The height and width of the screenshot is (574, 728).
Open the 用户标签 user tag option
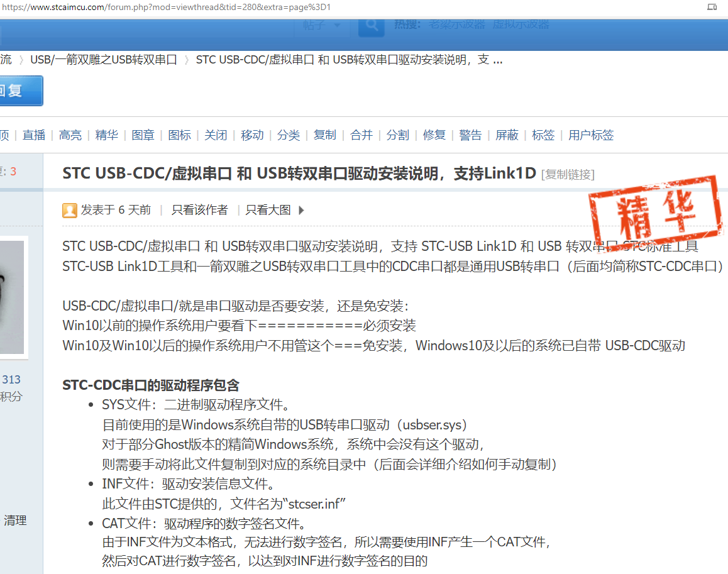590,135
